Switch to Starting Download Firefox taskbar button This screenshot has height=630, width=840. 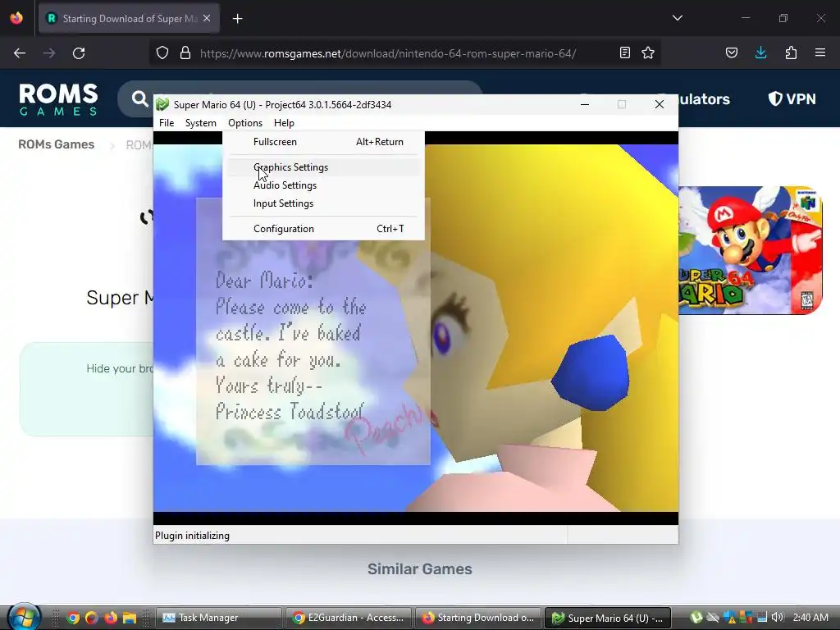click(478, 618)
